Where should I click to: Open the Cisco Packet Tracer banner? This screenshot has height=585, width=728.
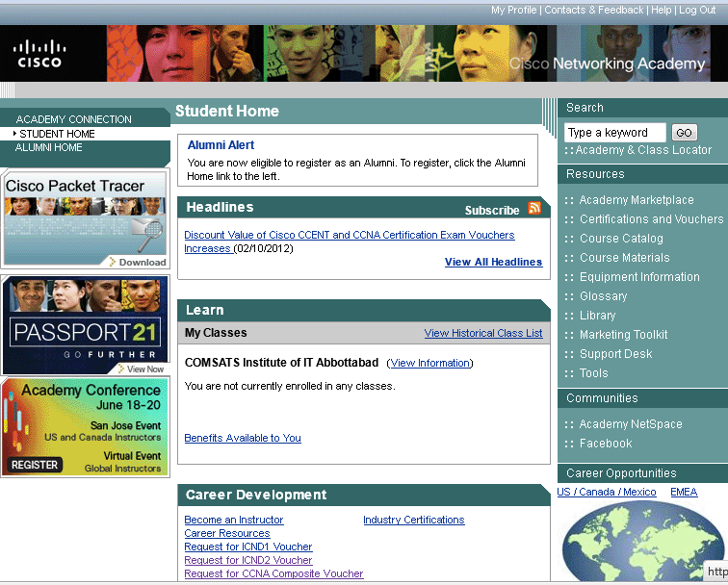(x=85, y=218)
